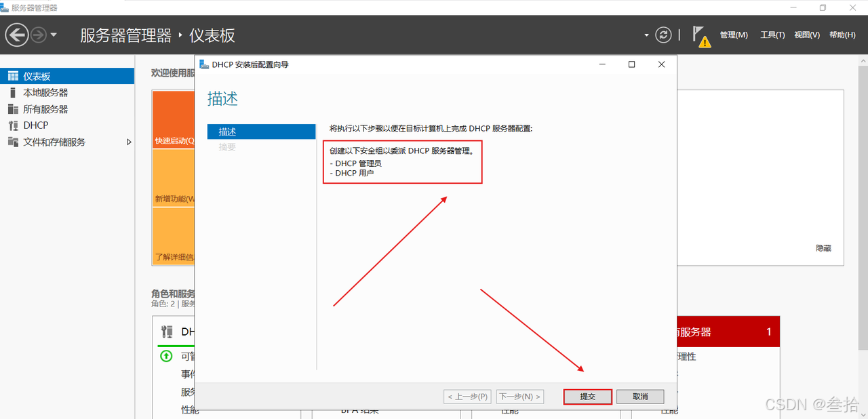Open navigation history dropdown next to forward arrow
Viewport: 868px width, 419px height.
pyautogui.click(x=54, y=35)
